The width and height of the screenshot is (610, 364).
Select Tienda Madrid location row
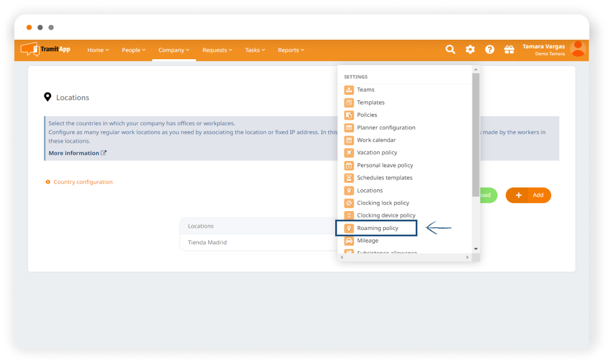pyautogui.click(x=208, y=243)
